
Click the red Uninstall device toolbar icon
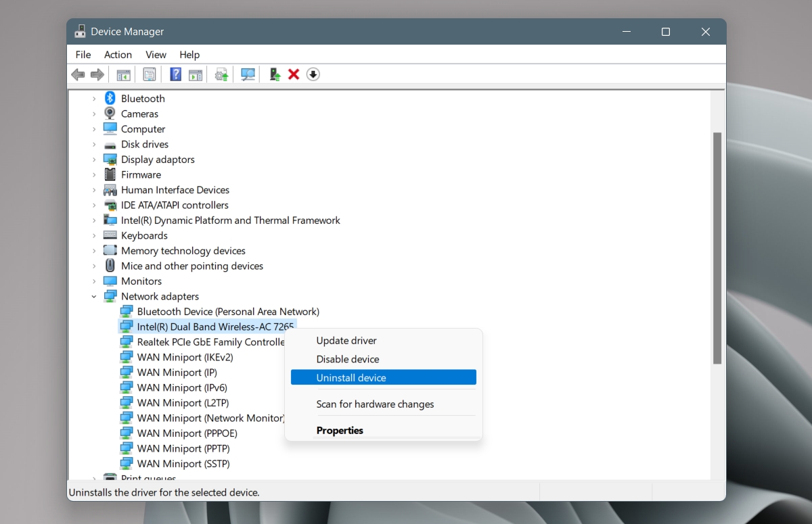pos(294,74)
